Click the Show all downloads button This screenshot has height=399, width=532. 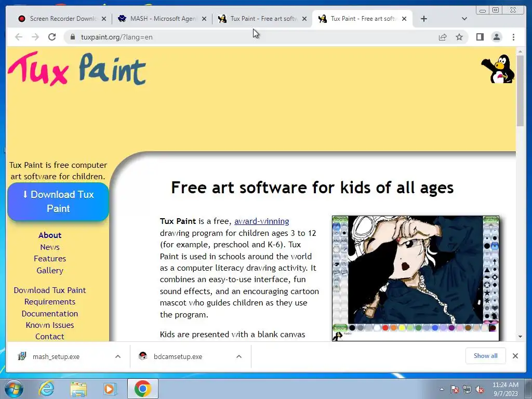pyautogui.click(x=486, y=355)
